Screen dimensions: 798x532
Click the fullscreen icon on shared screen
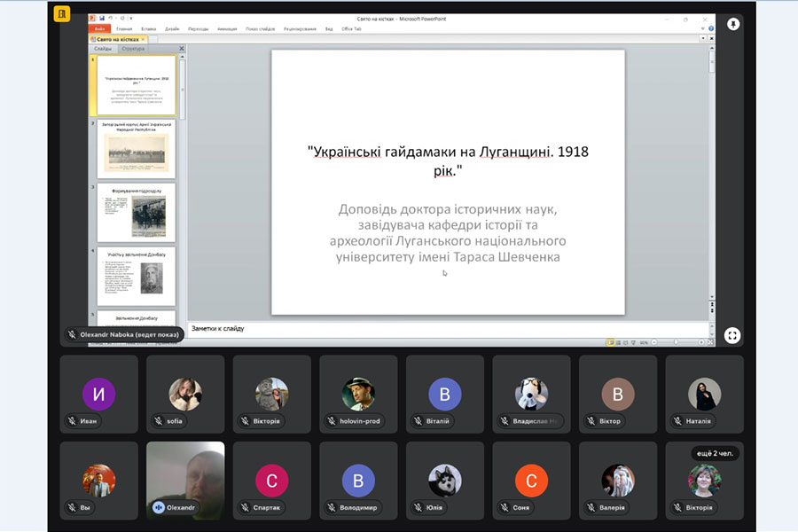732,335
